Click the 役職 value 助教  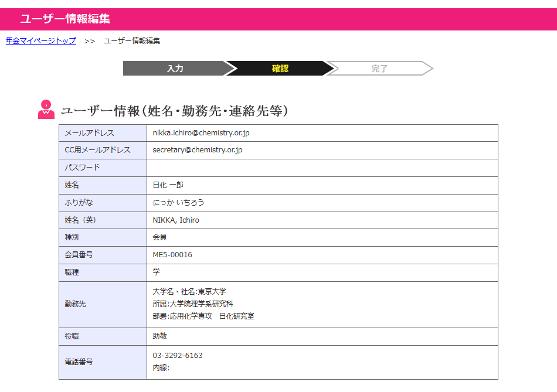[160, 336]
